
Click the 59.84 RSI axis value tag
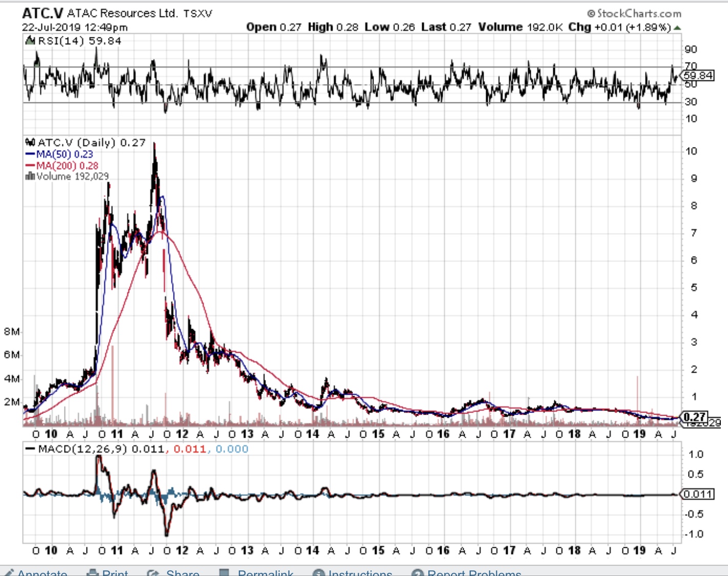pyautogui.click(x=698, y=75)
